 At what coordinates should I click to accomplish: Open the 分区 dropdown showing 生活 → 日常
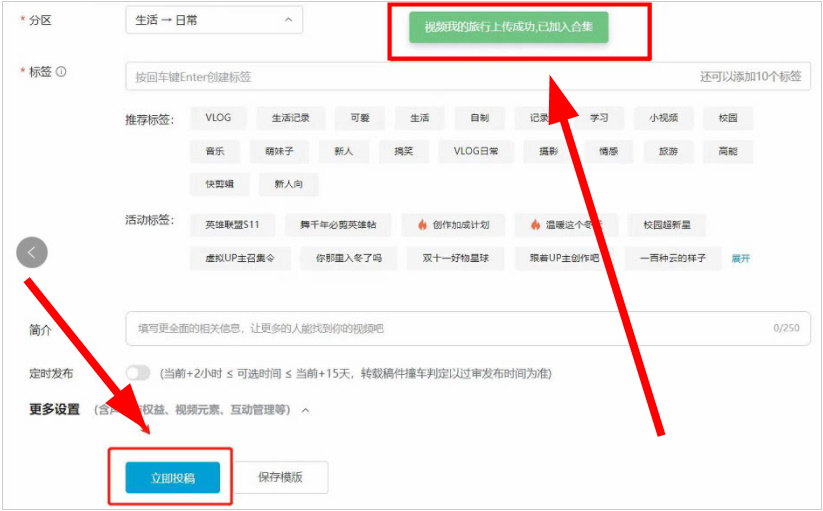tap(214, 20)
